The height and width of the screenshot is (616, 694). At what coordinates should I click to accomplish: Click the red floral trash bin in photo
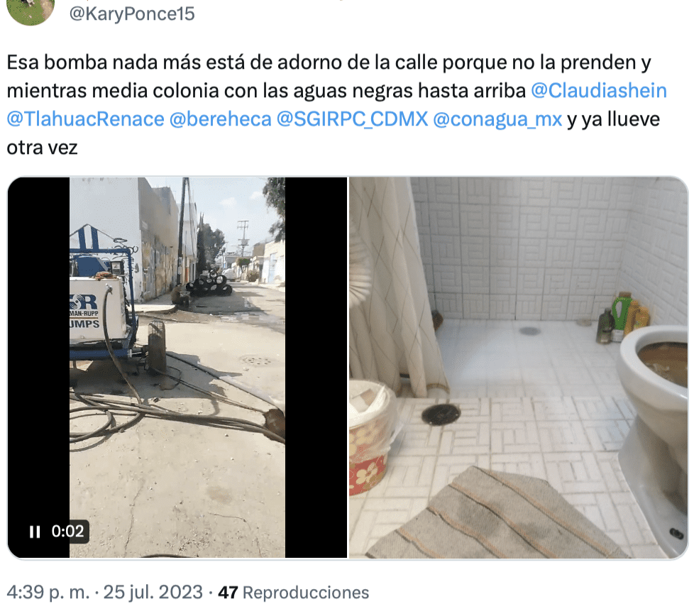[368, 438]
